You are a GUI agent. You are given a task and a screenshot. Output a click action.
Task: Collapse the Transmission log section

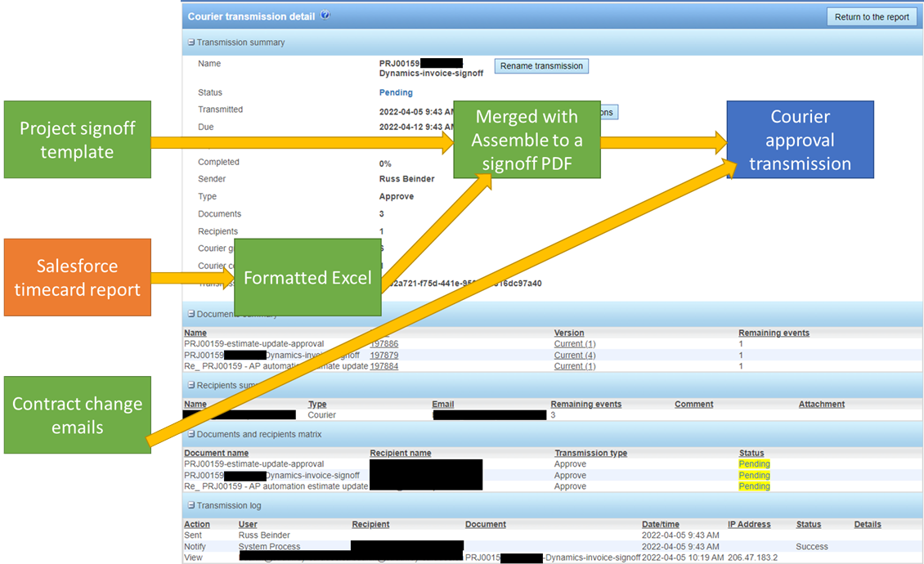tap(191, 505)
